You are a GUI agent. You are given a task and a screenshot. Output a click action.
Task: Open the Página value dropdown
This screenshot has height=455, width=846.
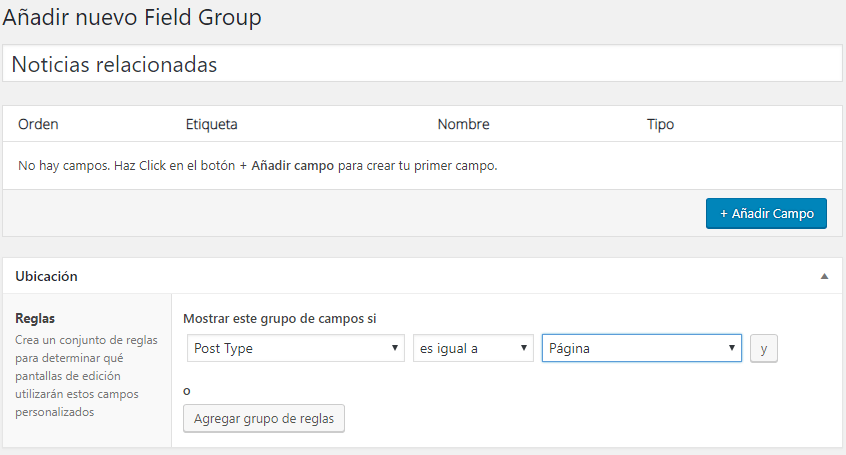coord(641,348)
